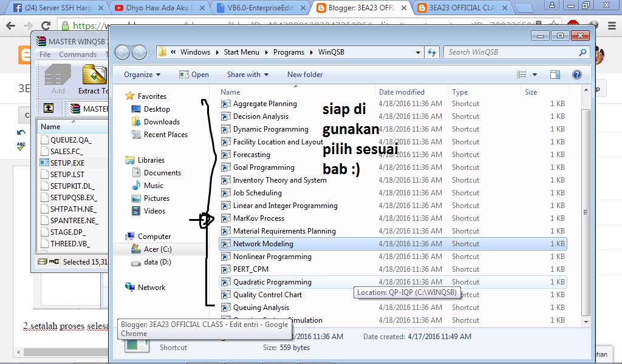Screen dimensions: 622x364
Task: Select the Quadratic Programming shortcut icon
Action: click(226, 282)
